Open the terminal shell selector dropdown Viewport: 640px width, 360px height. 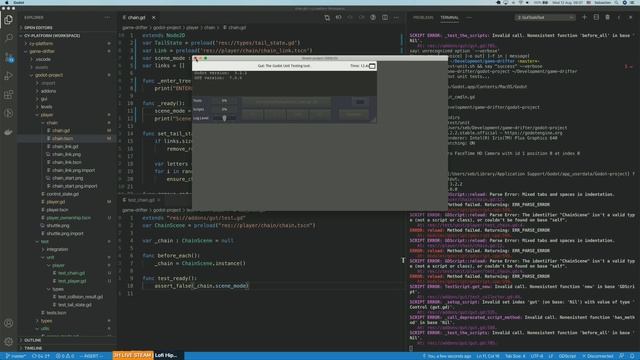tap(545, 18)
